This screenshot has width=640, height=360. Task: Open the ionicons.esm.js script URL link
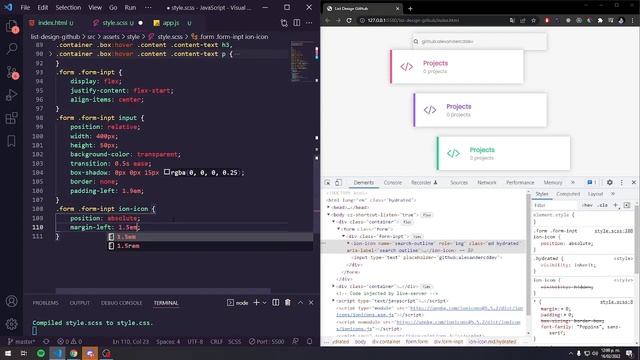click(x=429, y=311)
